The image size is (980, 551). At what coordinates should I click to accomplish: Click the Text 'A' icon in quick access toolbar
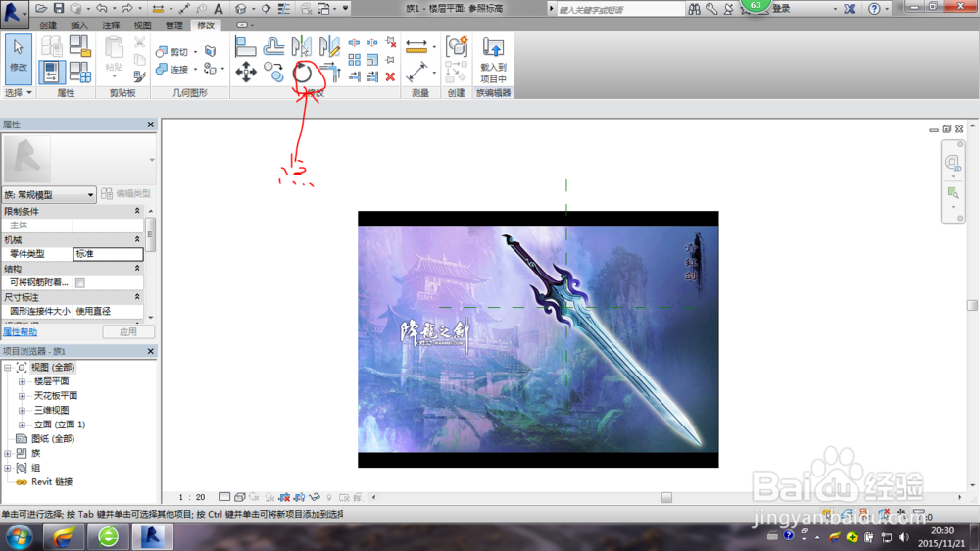point(219,8)
